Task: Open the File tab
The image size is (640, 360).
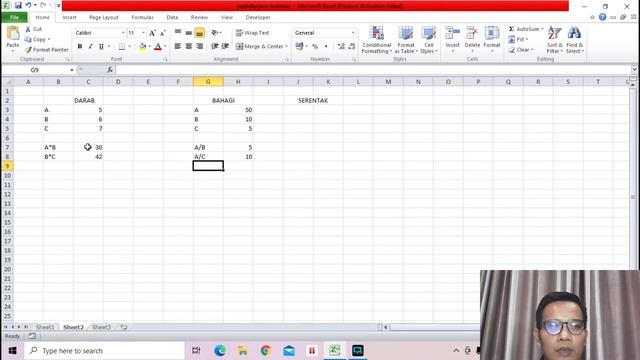Action: [14, 18]
